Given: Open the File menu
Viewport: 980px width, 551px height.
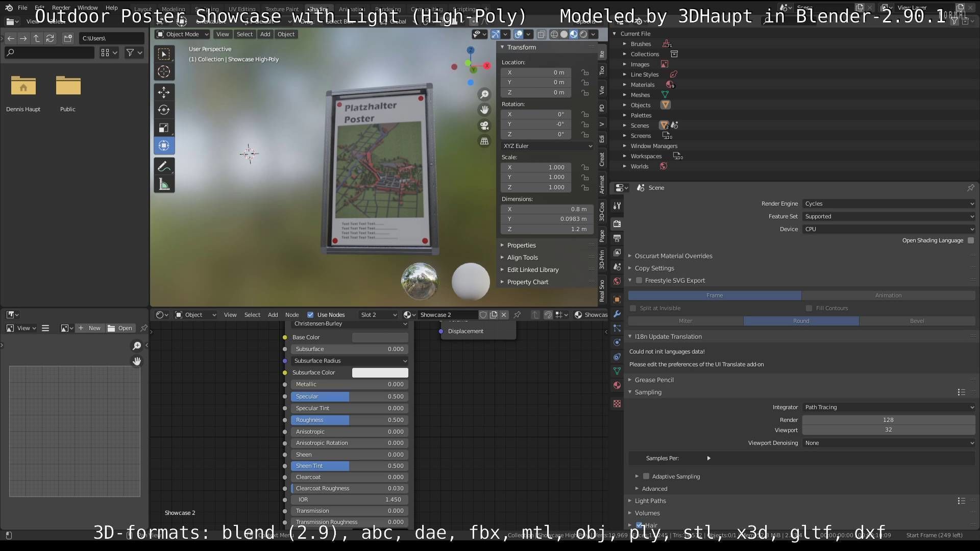Looking at the screenshot, I should point(22,8).
